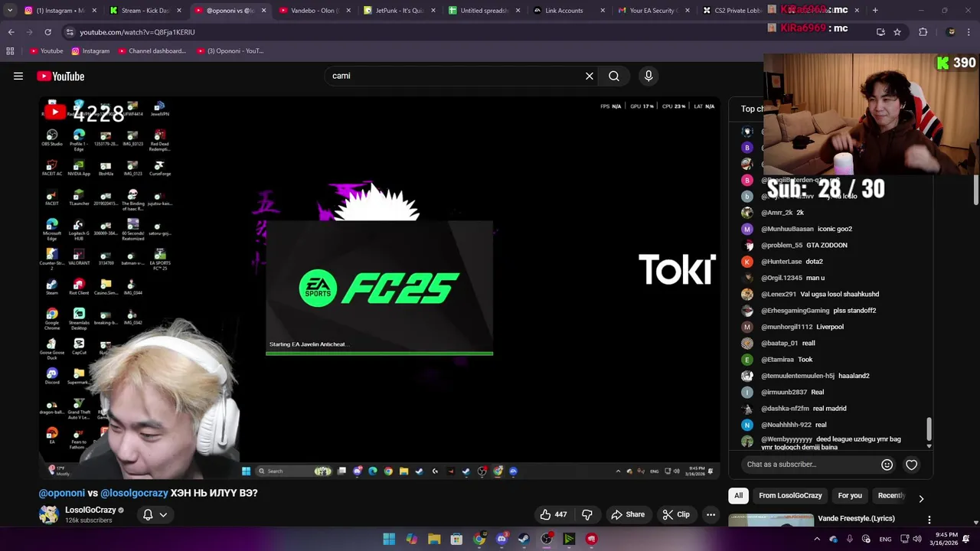
Task: Open File Explorer from the taskbar
Action: (434, 539)
